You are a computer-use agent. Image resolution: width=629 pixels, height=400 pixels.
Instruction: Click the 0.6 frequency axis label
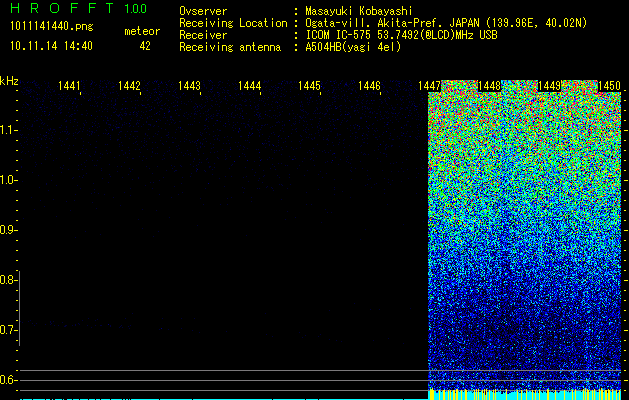pyautogui.click(x=7, y=380)
